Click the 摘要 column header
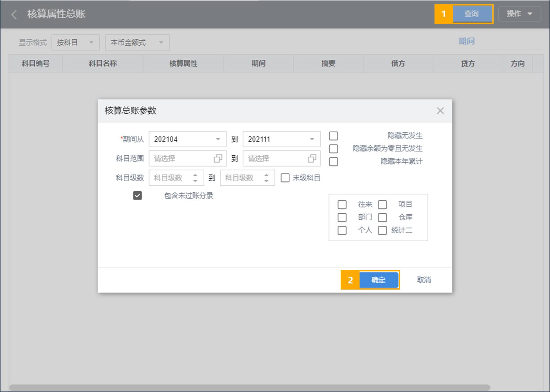Image resolution: width=550 pixels, height=392 pixels. [328, 64]
